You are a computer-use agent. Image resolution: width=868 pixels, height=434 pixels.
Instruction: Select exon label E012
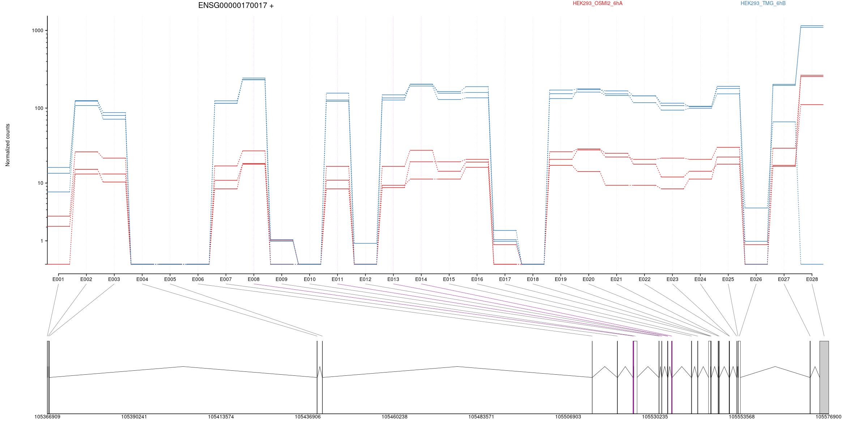coord(365,279)
